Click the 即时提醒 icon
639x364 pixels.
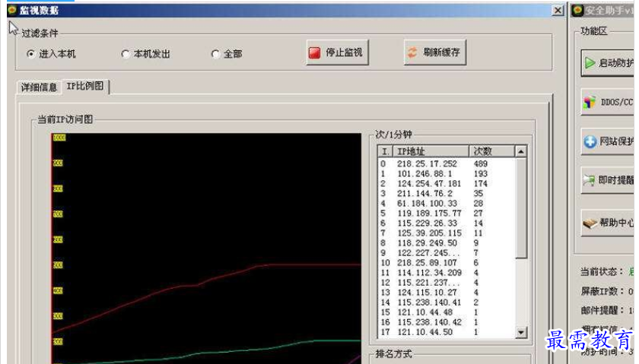click(x=589, y=180)
